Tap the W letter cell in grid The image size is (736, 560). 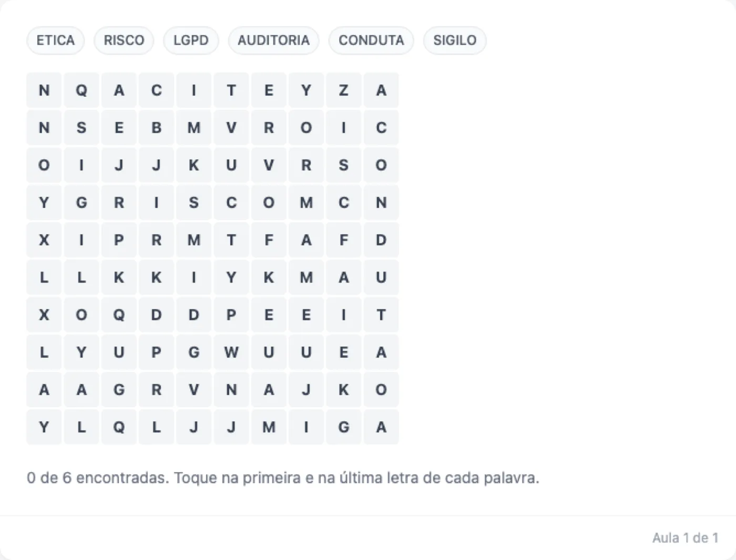[231, 352]
